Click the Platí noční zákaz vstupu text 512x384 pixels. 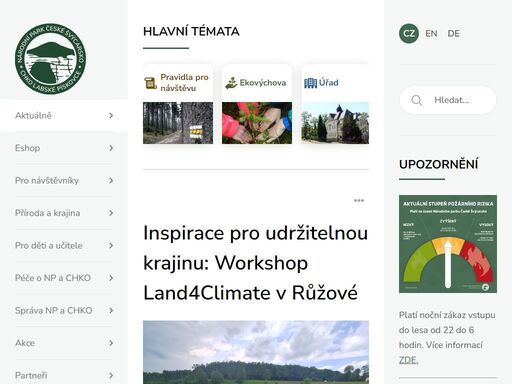click(447, 337)
